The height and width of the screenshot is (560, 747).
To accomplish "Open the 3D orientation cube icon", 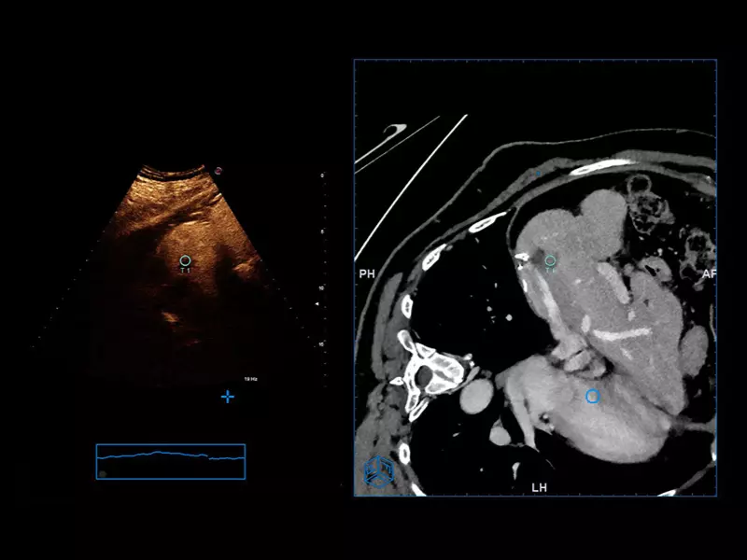I will [377, 473].
